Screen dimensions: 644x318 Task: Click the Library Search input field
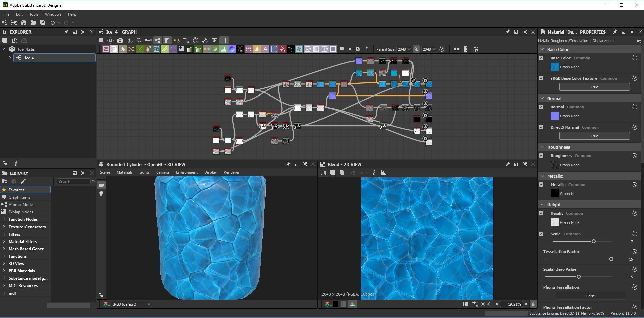click(73, 181)
